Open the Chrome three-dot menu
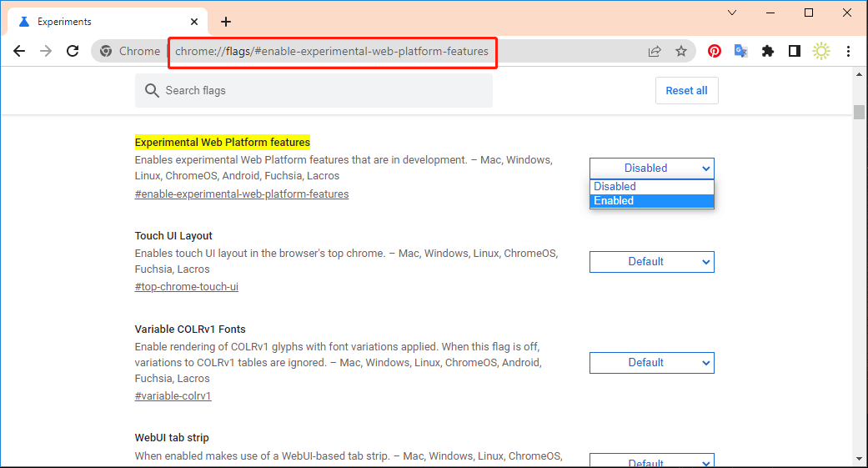Viewport: 868px width, 468px height. (848, 51)
